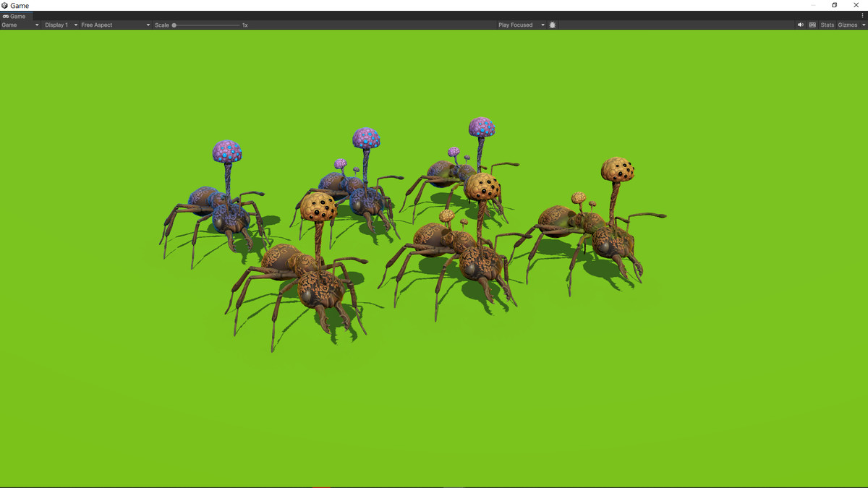Open the Play Focused dropdown
868x488 pixels.
[515, 25]
